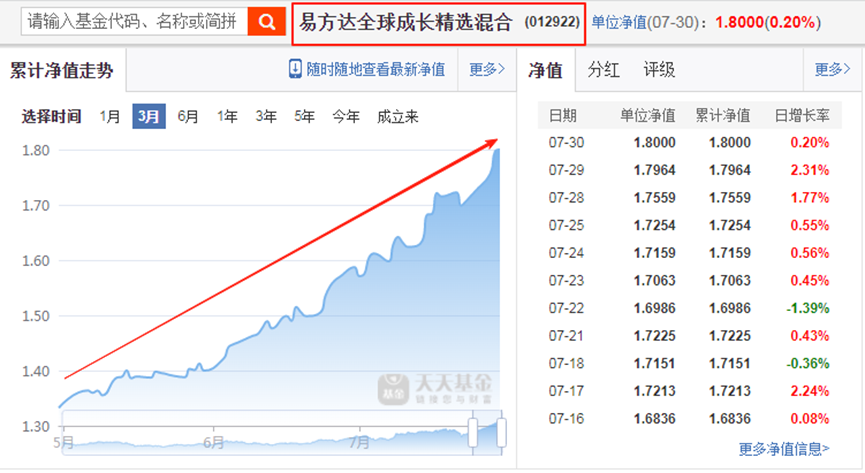865x473 pixels.
Task: Select the 6月 time range
Action: 188,116
